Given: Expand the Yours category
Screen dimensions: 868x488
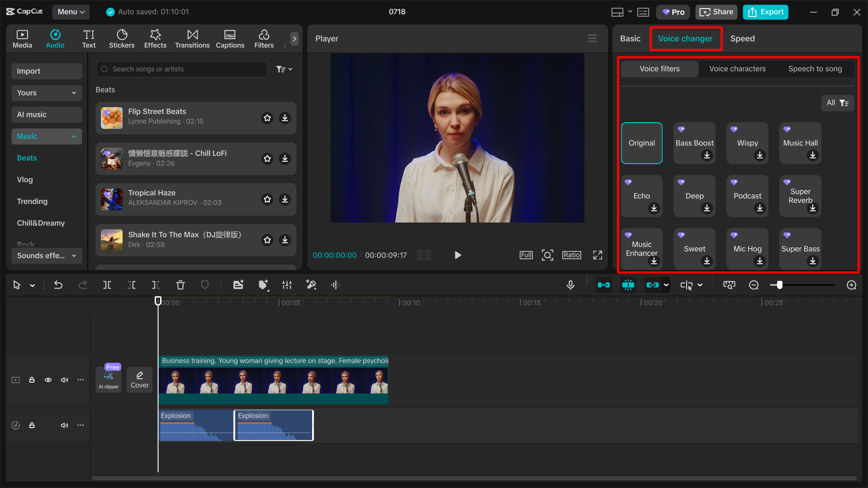Looking at the screenshot, I should pyautogui.click(x=47, y=93).
